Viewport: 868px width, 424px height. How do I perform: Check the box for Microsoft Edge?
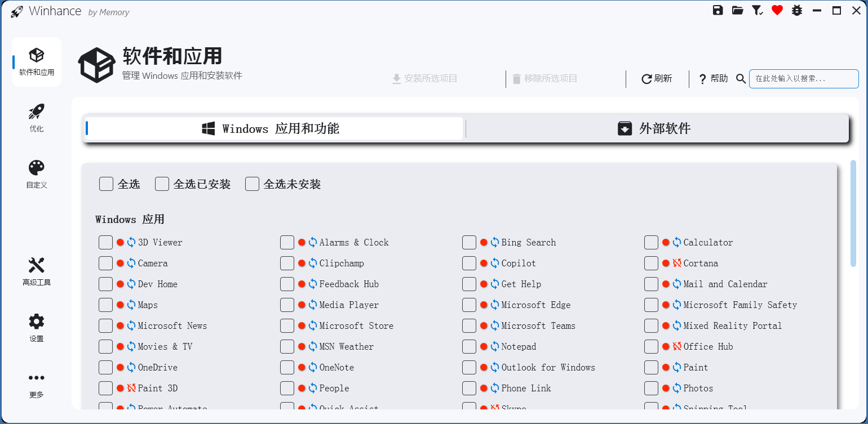click(469, 305)
